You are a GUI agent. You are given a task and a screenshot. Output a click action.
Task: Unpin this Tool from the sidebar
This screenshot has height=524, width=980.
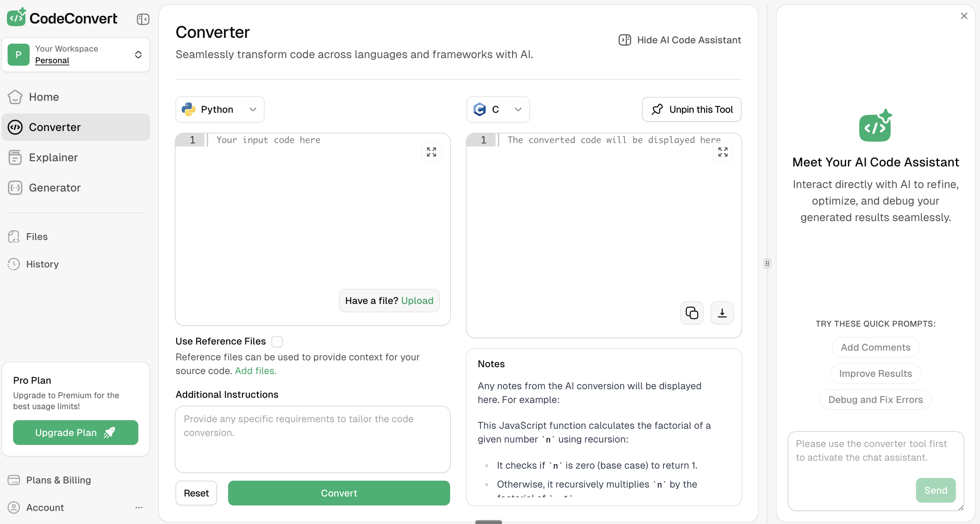(x=691, y=110)
